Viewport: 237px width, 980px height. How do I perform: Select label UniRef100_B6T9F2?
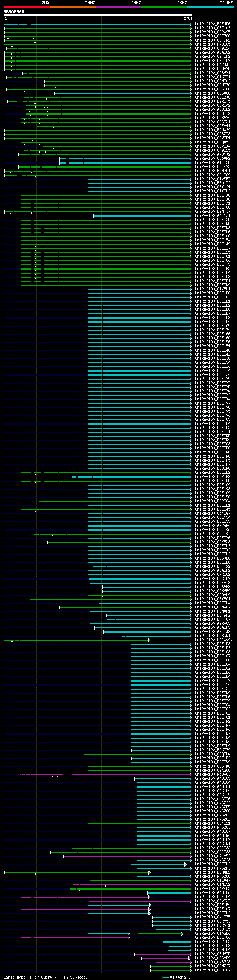(x=213, y=616)
